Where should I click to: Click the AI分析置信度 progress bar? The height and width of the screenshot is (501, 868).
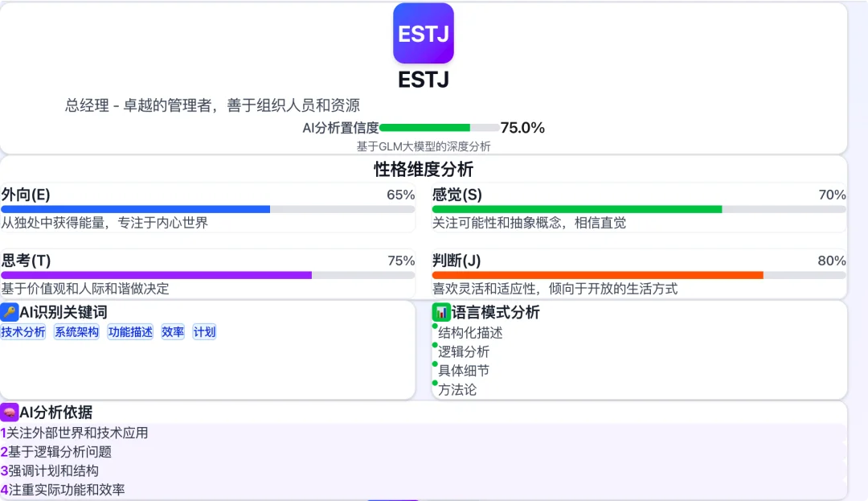coord(438,127)
